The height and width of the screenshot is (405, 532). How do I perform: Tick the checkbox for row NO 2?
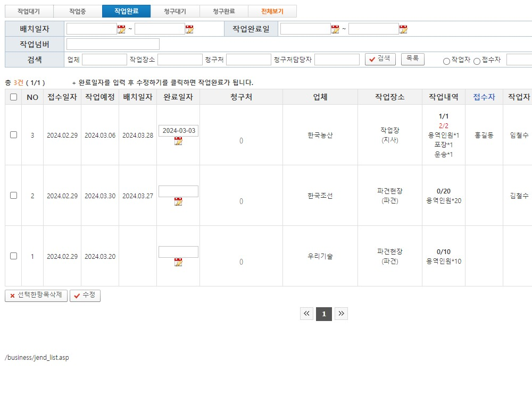click(13, 196)
